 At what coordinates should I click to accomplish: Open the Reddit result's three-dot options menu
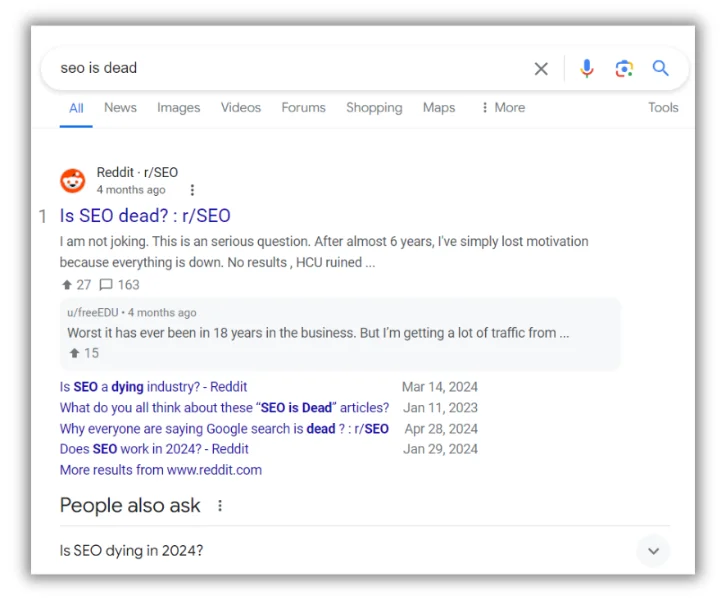192,190
